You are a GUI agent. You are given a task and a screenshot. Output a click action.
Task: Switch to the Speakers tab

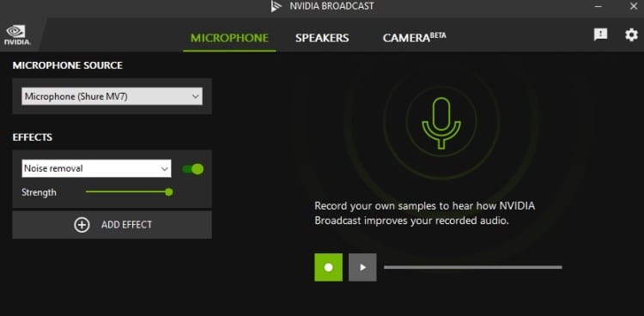click(322, 39)
